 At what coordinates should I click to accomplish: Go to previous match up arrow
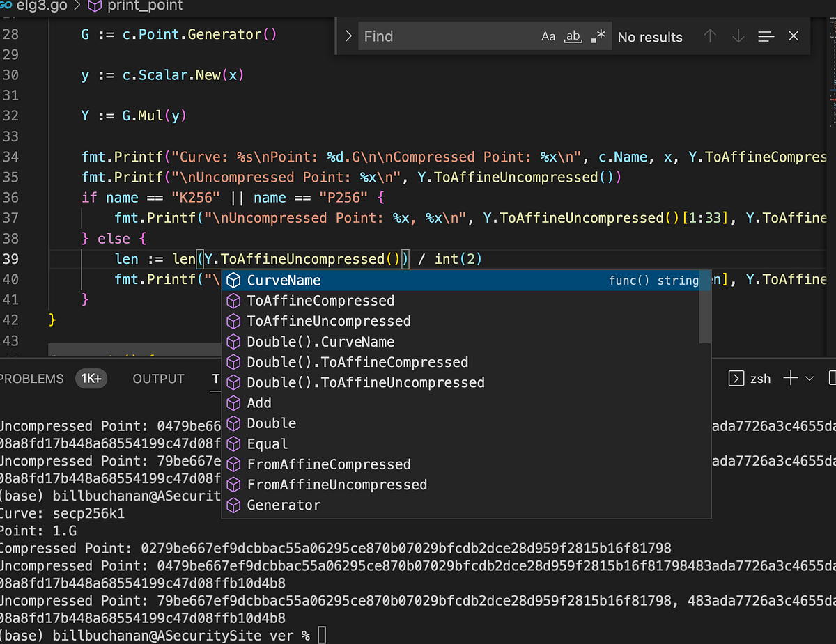710,36
